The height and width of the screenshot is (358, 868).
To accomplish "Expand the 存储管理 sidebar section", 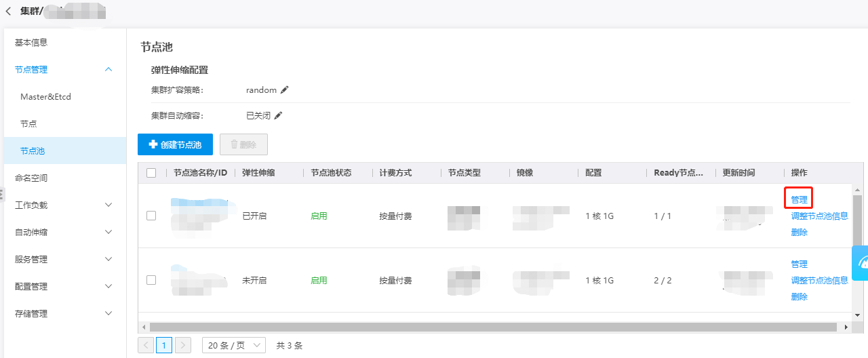I will tap(108, 313).
